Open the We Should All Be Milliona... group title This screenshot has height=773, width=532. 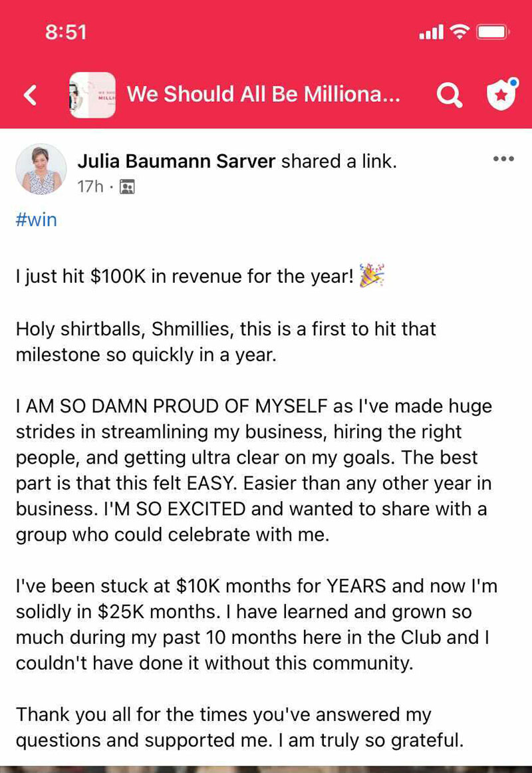click(x=263, y=94)
